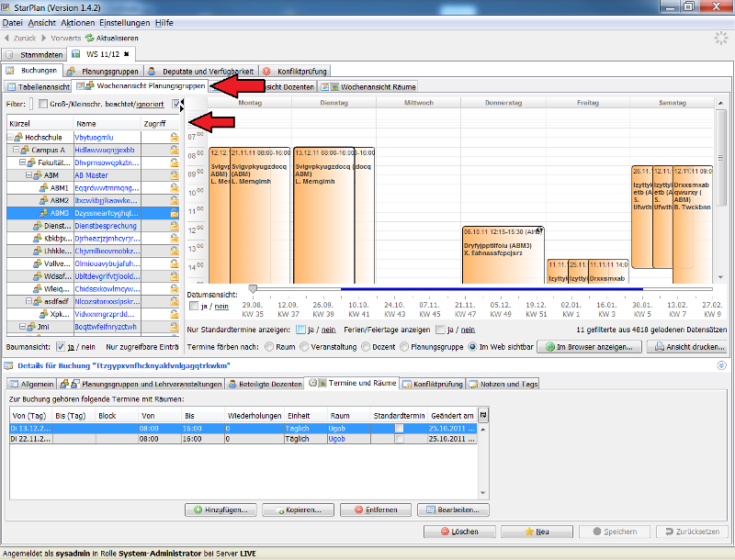Open the Konfliktprüfung top tab

tap(295, 72)
